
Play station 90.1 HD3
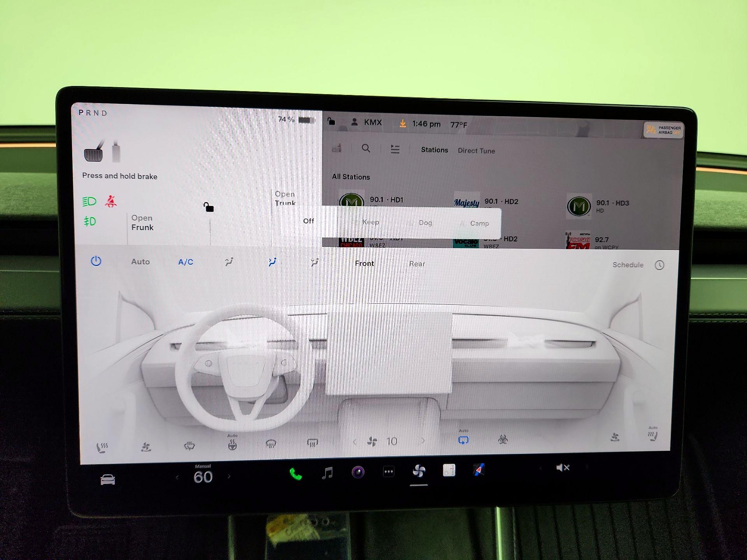[598, 206]
